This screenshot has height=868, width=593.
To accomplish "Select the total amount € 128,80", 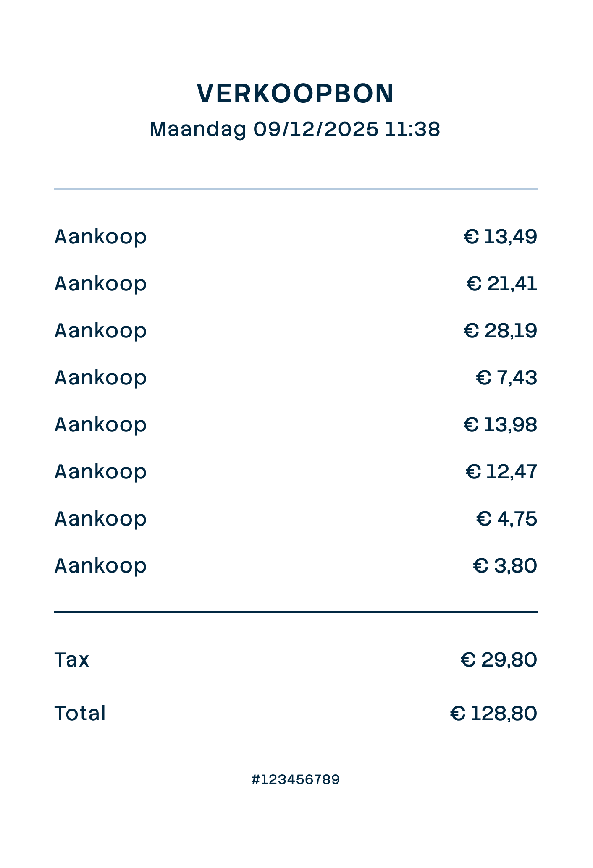I will [x=493, y=714].
